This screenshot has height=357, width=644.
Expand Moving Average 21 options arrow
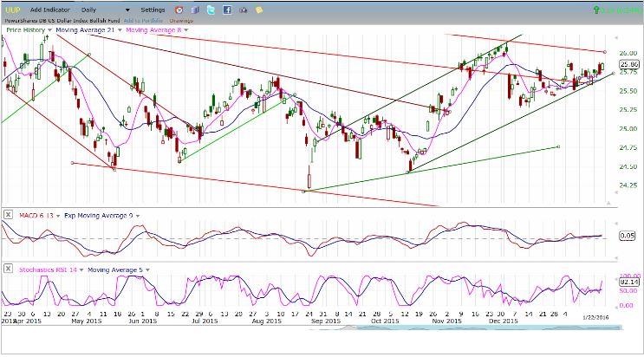coord(120,30)
